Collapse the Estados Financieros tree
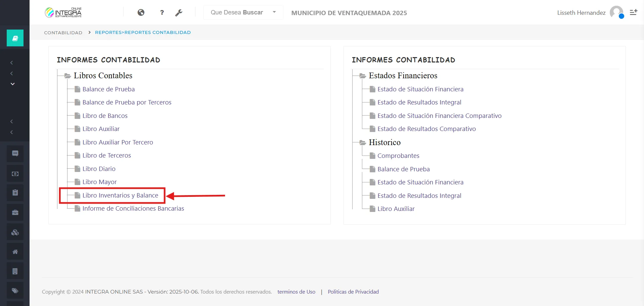644x306 pixels. coord(362,76)
